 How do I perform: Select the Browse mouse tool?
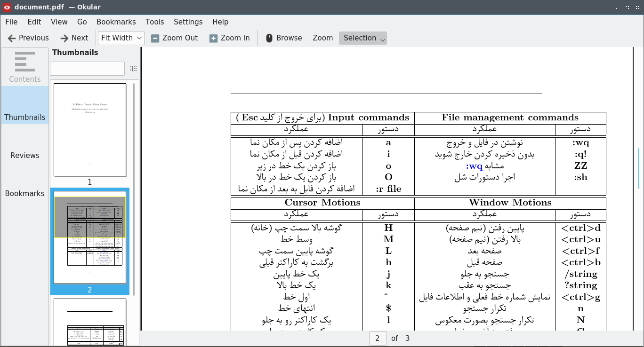[x=269, y=38]
